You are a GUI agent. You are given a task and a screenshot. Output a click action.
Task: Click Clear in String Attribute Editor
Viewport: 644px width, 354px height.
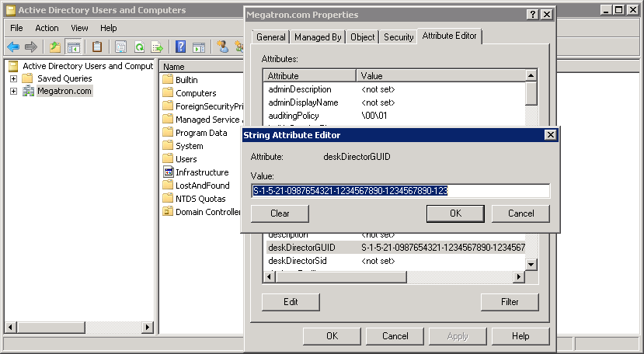280,213
